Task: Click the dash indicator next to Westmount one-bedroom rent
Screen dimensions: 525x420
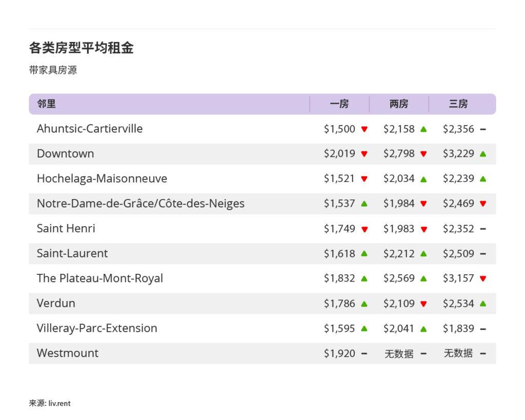Action: point(364,353)
